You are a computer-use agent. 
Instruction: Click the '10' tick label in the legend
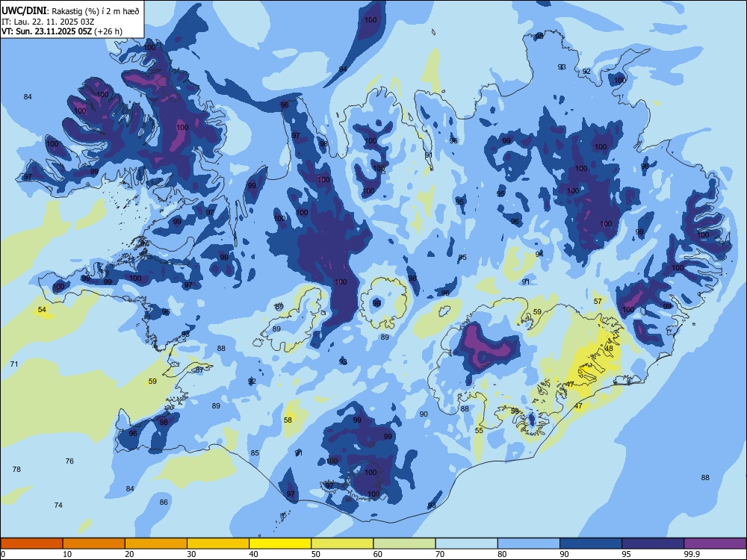[67, 554]
